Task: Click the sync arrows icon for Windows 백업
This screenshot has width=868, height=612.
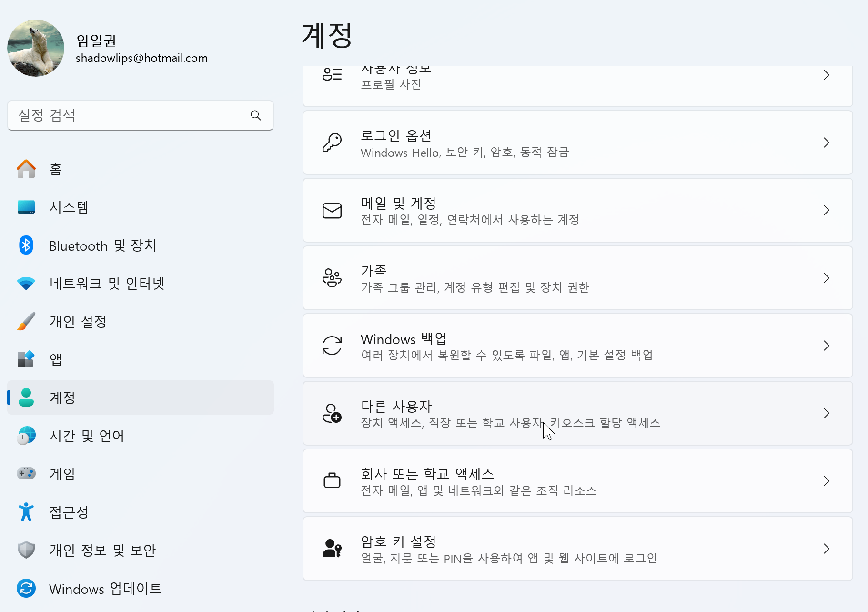Action: pyautogui.click(x=332, y=346)
